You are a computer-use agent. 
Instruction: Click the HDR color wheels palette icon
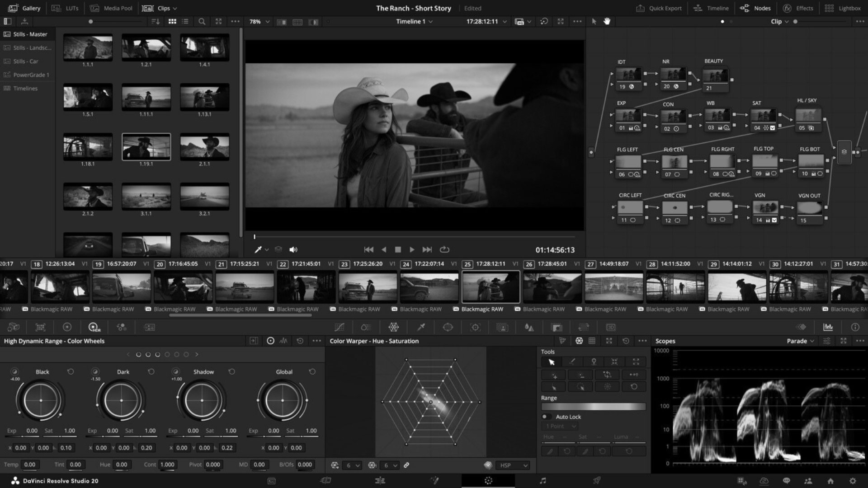tap(94, 327)
